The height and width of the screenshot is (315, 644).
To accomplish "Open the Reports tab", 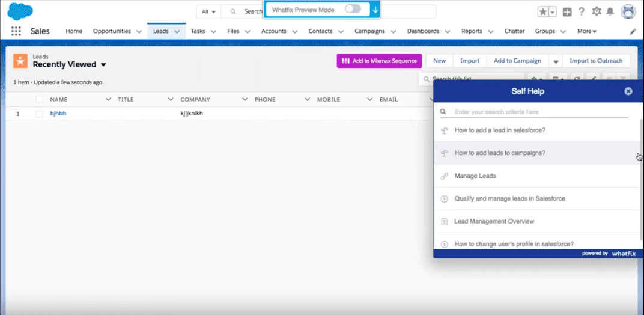I will (x=472, y=31).
